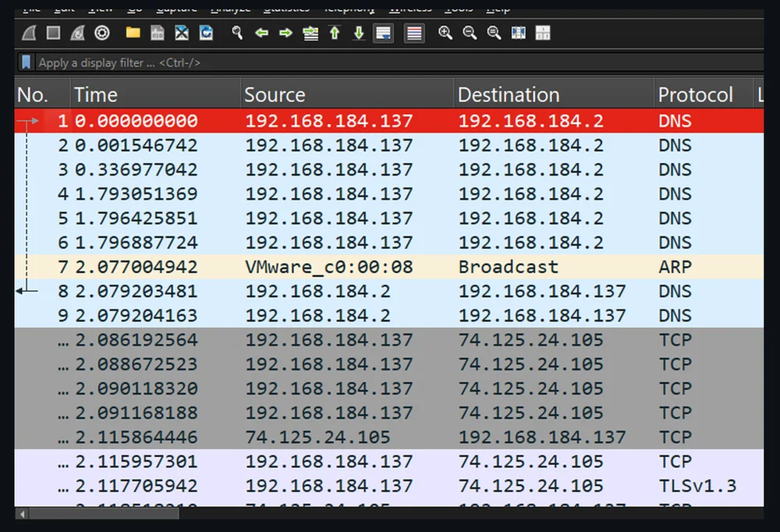Select packet 2 at time 0.001546742
The image size is (780, 532).
click(x=389, y=145)
